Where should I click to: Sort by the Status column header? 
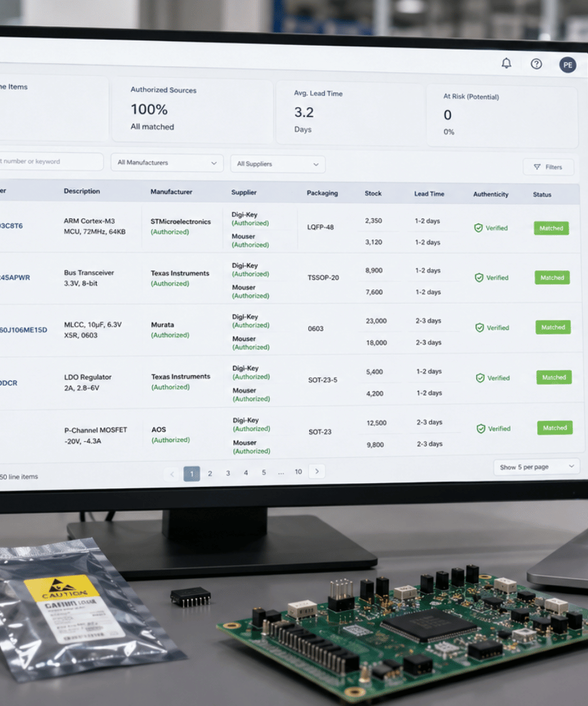click(x=542, y=195)
